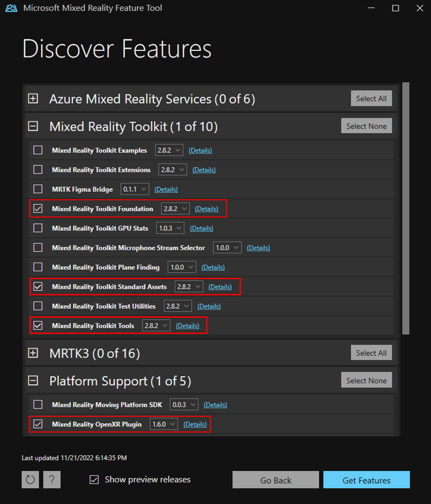Viewport: 431px width, 504px height.
Task: Collapse the Mixed Reality Toolkit section
Action: tap(33, 126)
